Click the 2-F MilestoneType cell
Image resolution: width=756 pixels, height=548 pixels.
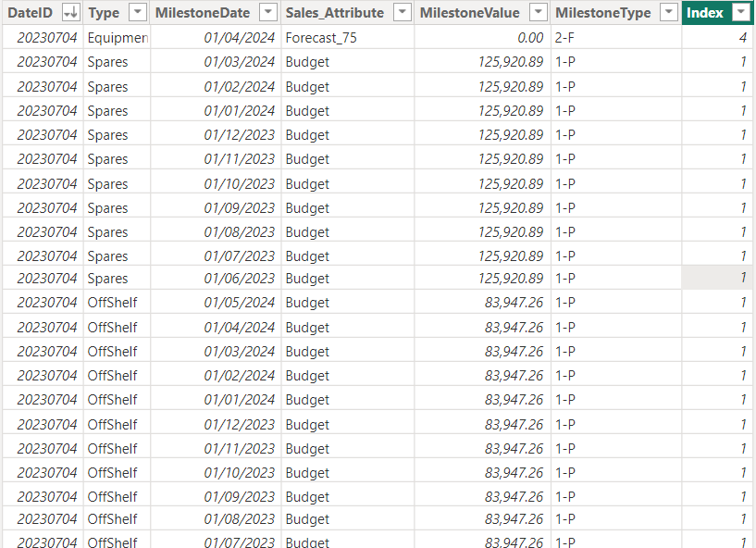pos(616,38)
